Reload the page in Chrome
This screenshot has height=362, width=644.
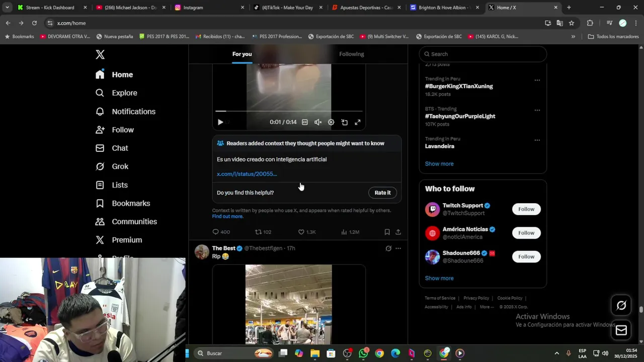[x=34, y=23]
